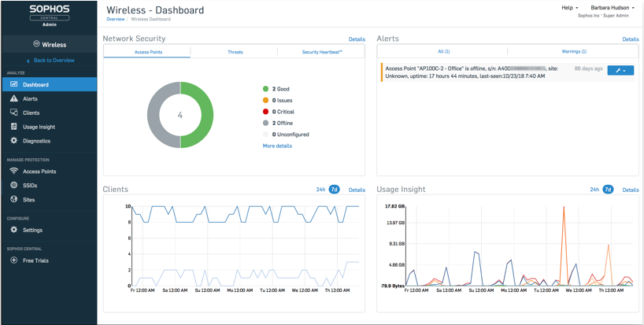Open the wrench action dropdown for the alert
Screen dimensions: 644x325
pos(620,70)
